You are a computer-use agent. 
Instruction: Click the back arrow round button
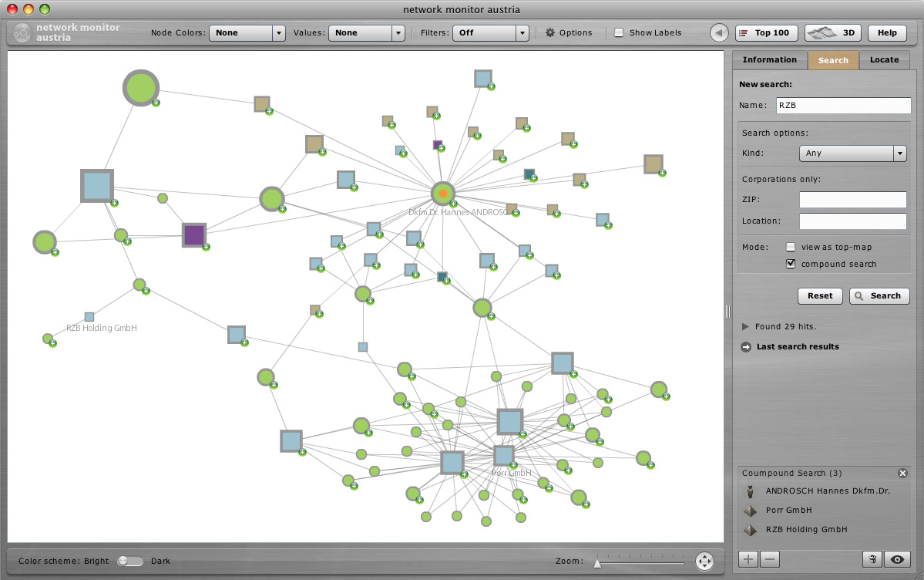(x=719, y=33)
